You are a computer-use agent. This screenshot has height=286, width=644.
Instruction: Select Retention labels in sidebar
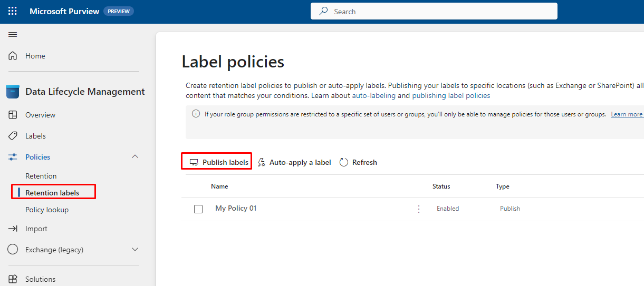[52, 193]
